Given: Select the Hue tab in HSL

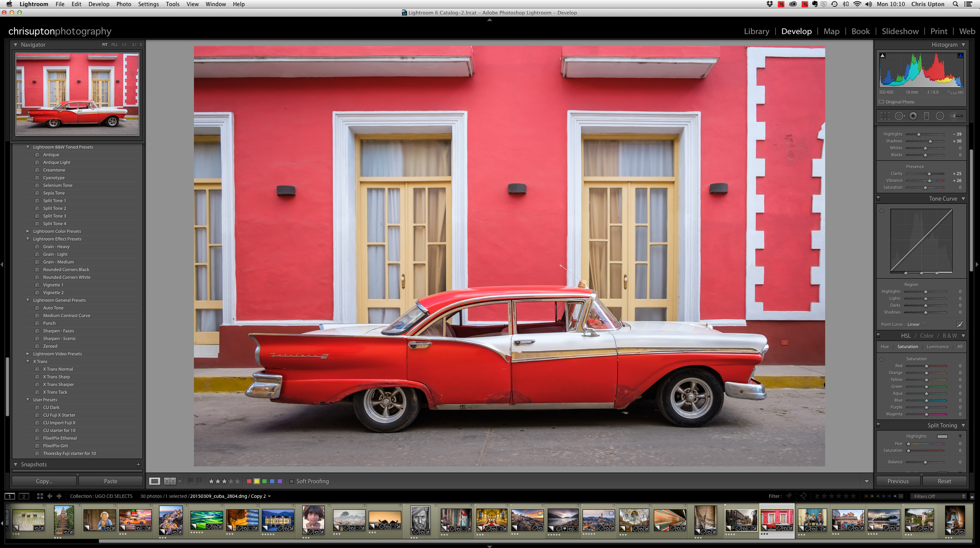Looking at the screenshot, I should [x=885, y=347].
